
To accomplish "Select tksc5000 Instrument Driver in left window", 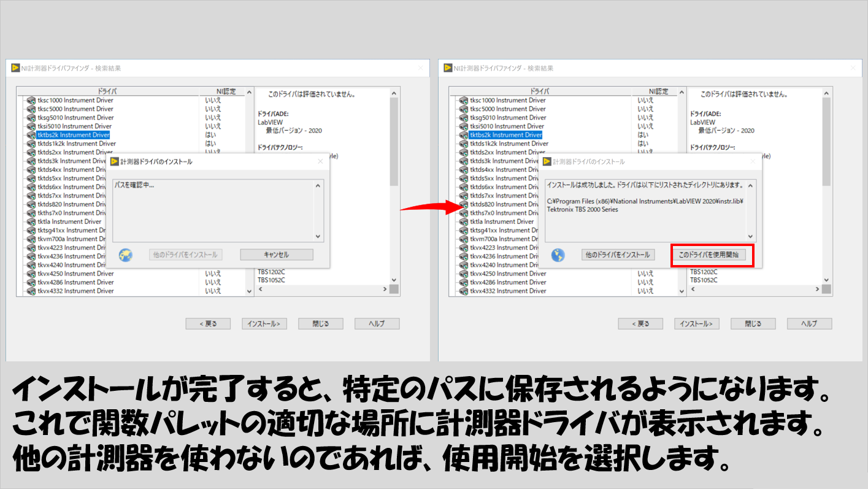I will coord(75,109).
